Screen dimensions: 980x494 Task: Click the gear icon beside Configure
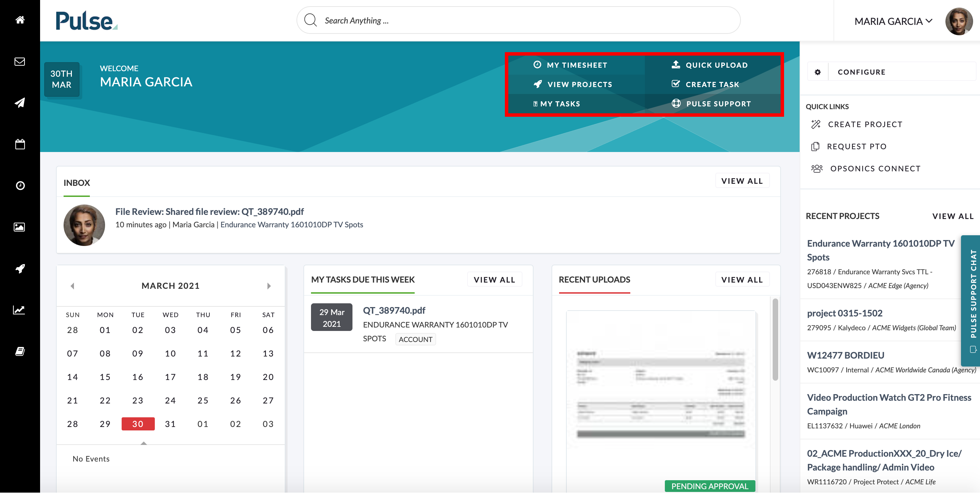tap(818, 72)
